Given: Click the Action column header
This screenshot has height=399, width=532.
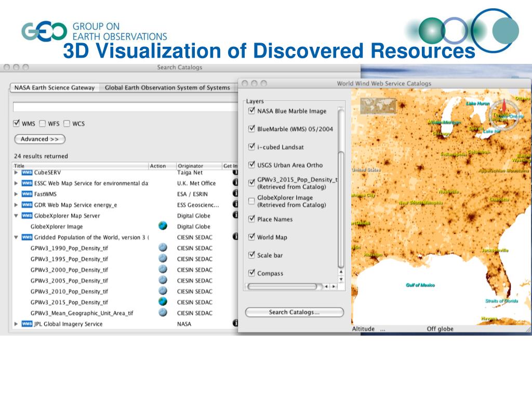Looking at the screenshot, I should click(163, 166).
